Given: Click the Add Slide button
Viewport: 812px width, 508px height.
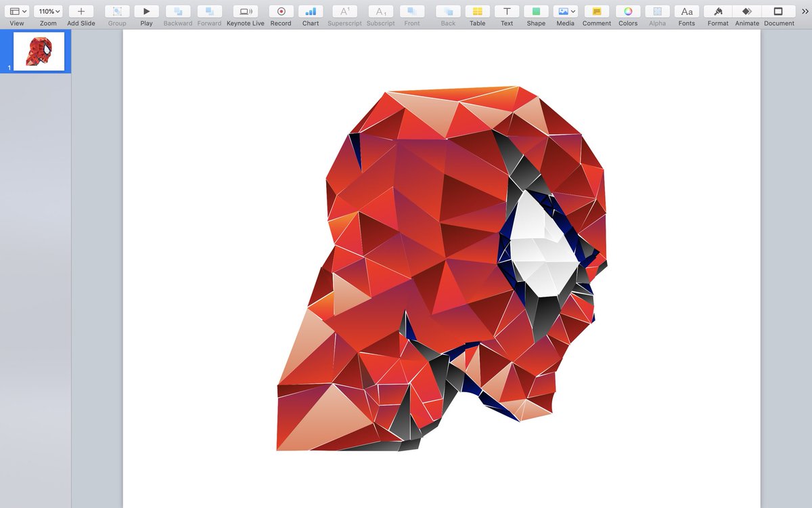Looking at the screenshot, I should (81, 12).
